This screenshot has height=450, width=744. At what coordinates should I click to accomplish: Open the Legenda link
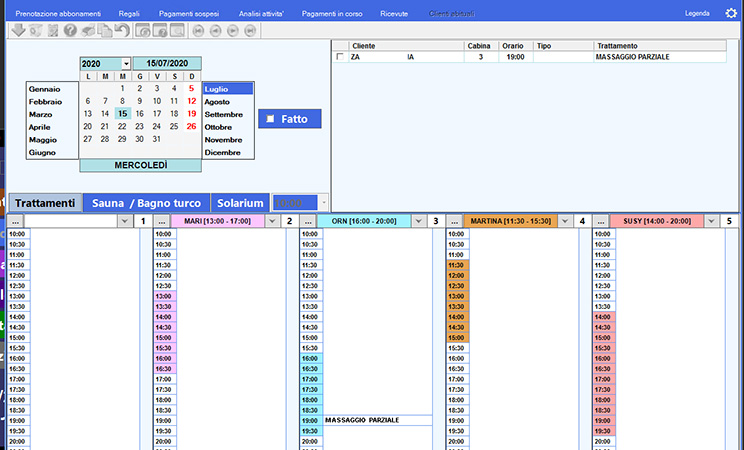tap(697, 13)
